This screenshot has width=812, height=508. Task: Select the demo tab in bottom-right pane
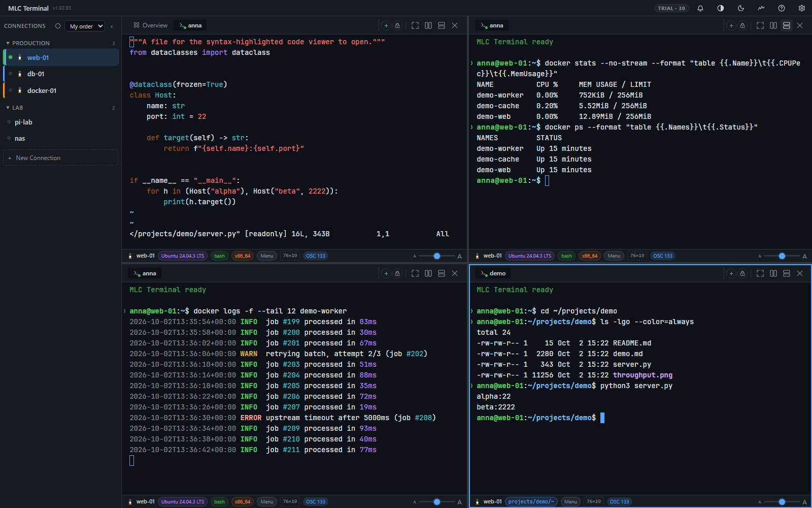pyautogui.click(x=493, y=273)
